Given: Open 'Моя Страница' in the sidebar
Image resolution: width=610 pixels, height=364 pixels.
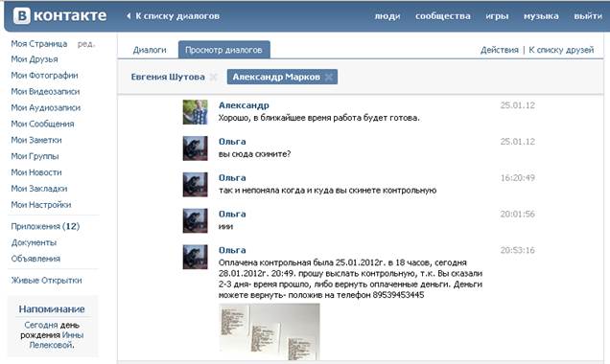Looking at the screenshot, I should tap(39, 43).
